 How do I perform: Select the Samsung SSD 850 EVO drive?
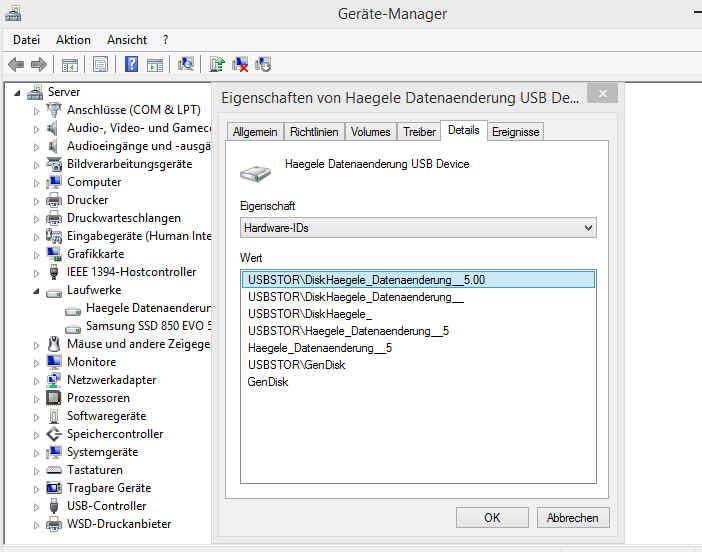click(148, 327)
